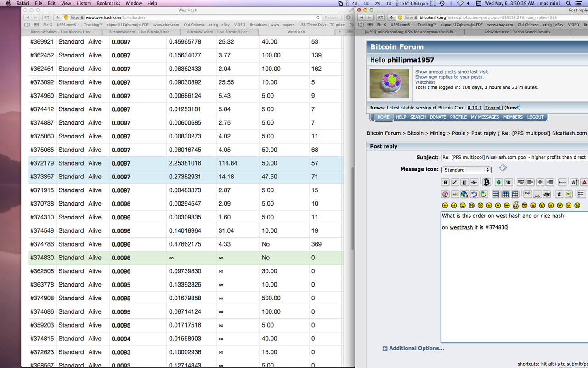The image size is (588, 368).
Task: Insert table column icon in editor
Action: click(515, 194)
